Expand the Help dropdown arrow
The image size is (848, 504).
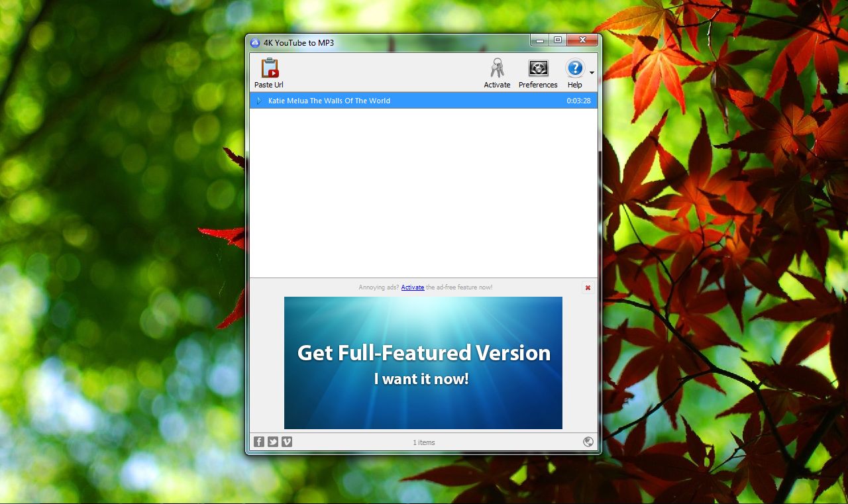tap(592, 73)
